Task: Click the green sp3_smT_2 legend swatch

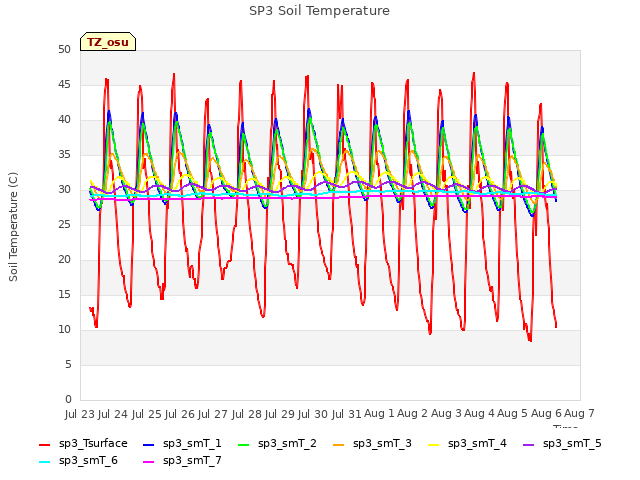Action: (x=244, y=444)
